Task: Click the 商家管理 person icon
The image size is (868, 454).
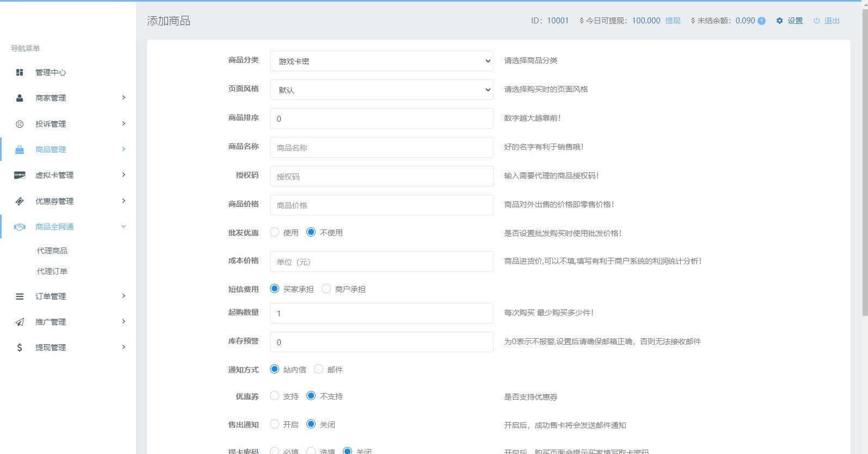Action: coord(20,98)
